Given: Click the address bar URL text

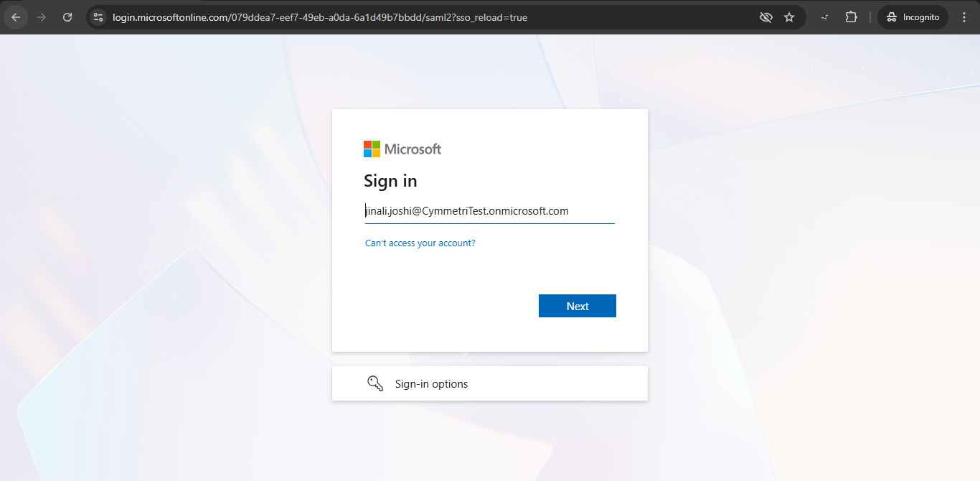Looking at the screenshot, I should pos(320,17).
